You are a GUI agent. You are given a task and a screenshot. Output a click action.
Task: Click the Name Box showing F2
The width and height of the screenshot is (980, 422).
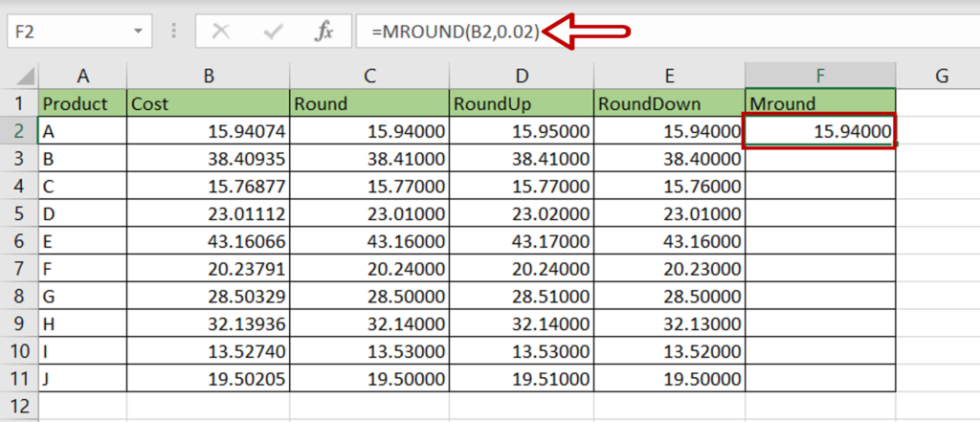[79, 32]
